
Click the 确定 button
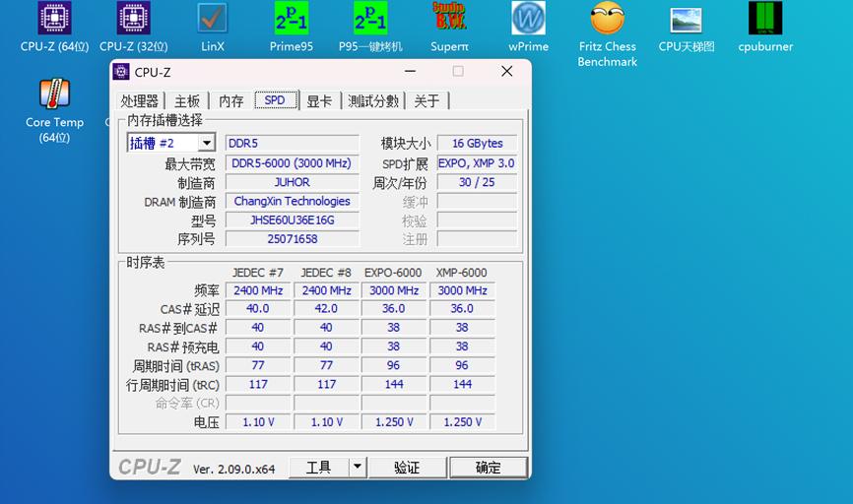[488, 467]
